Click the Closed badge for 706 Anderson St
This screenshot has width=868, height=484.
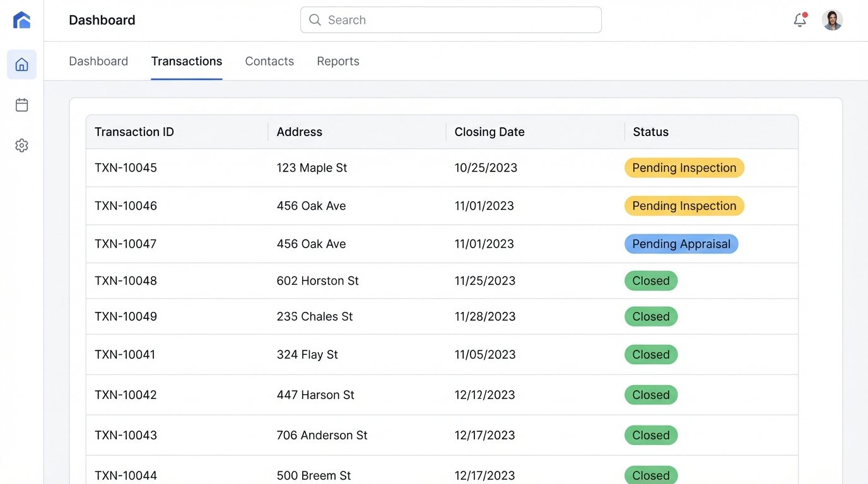pos(650,435)
